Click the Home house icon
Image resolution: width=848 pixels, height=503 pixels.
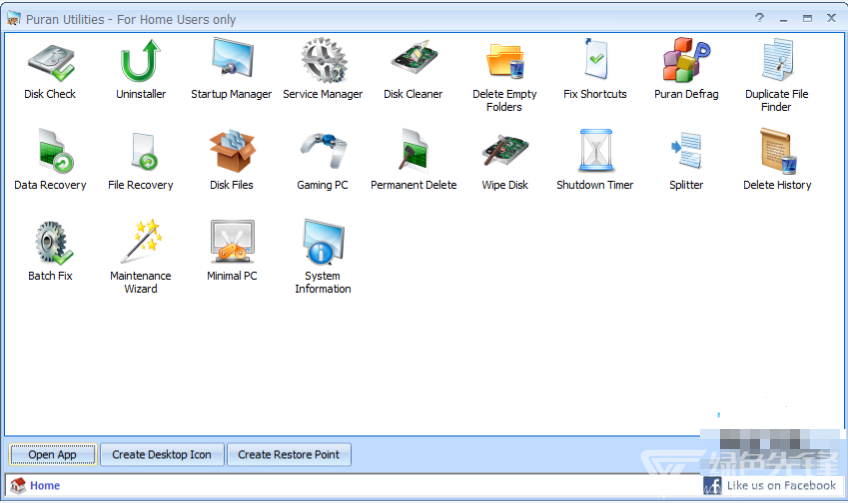coord(18,486)
